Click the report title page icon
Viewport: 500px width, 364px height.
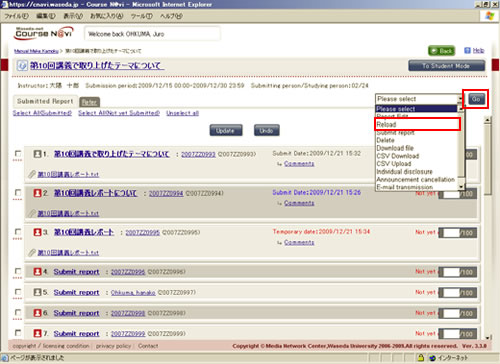[22, 66]
